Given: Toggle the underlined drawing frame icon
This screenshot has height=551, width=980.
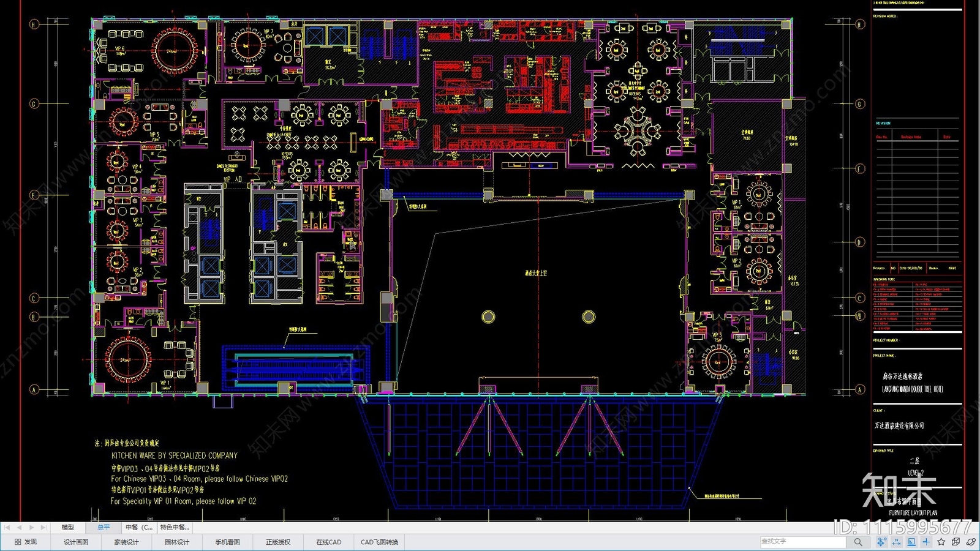Looking at the screenshot, I should 911,542.
